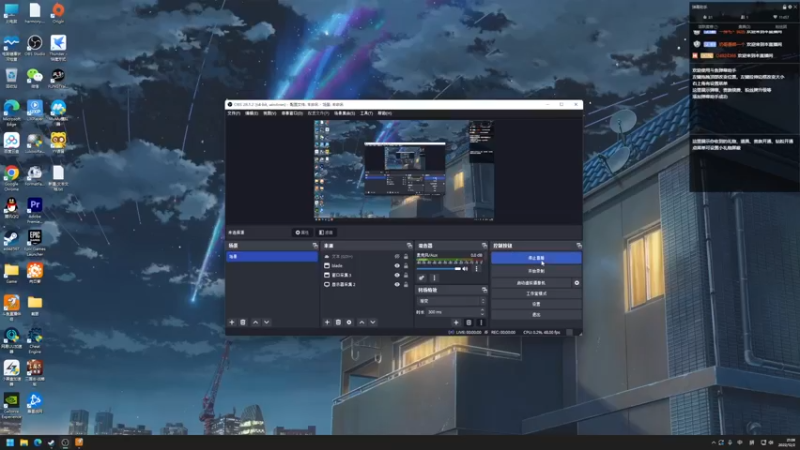Add a scene transition with the transitions plus icon
Viewport: 800px width, 450px height.
456,322
